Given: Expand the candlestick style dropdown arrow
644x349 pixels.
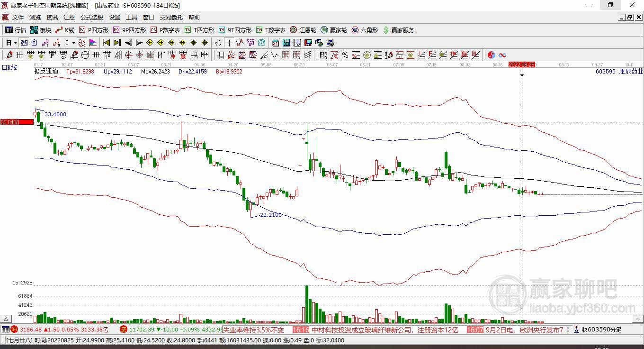Looking at the screenshot, I should coord(73,43).
